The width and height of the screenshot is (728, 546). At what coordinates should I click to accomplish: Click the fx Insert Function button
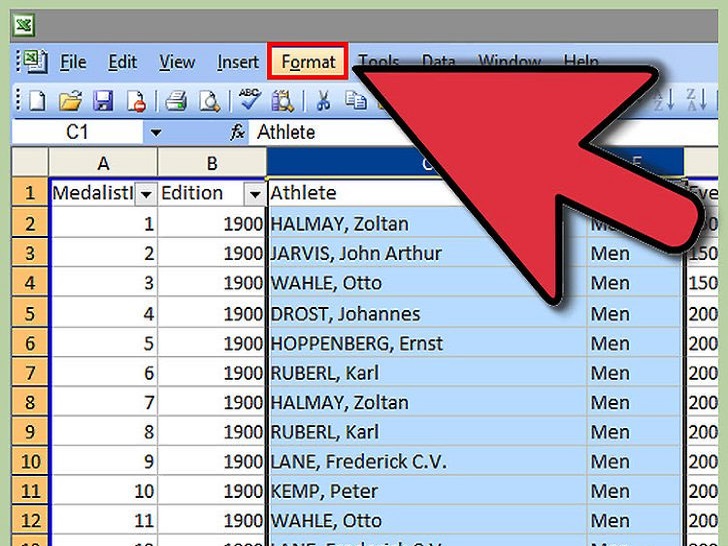coord(238,132)
